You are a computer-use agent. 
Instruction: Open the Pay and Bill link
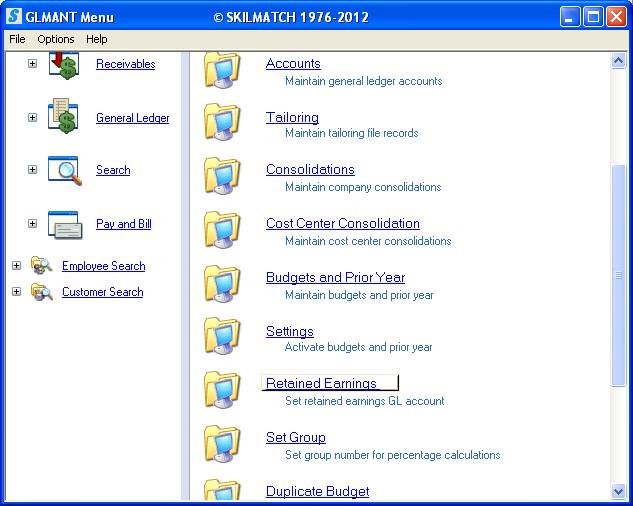[x=124, y=224]
